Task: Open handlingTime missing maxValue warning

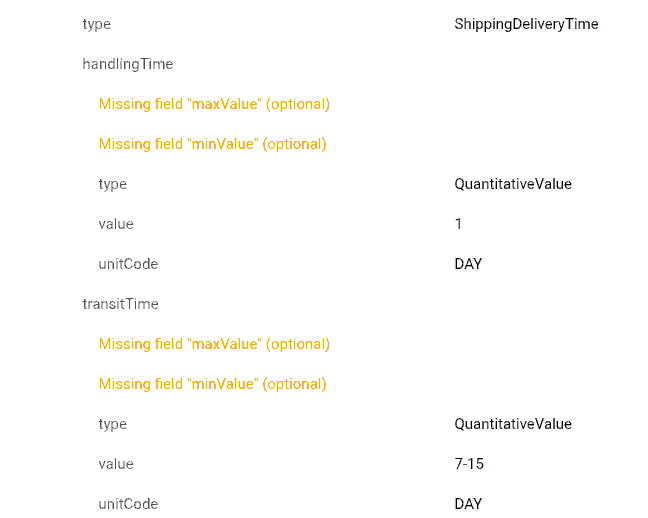Action: coord(214,104)
